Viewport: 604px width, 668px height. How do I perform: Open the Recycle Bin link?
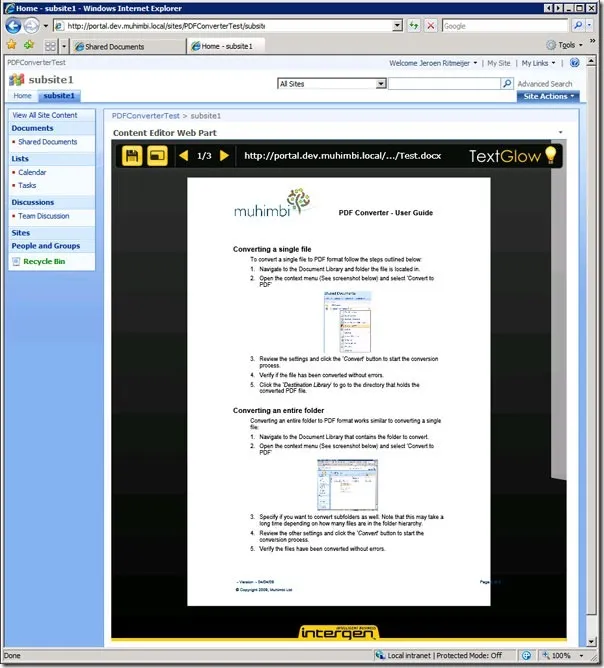[x=44, y=262]
